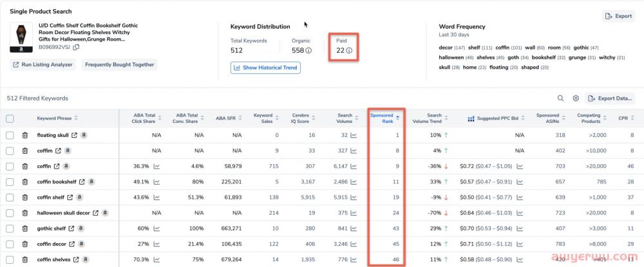Delete the coffin shelves keyword row
The image size is (644, 267).
pyautogui.click(x=25, y=260)
